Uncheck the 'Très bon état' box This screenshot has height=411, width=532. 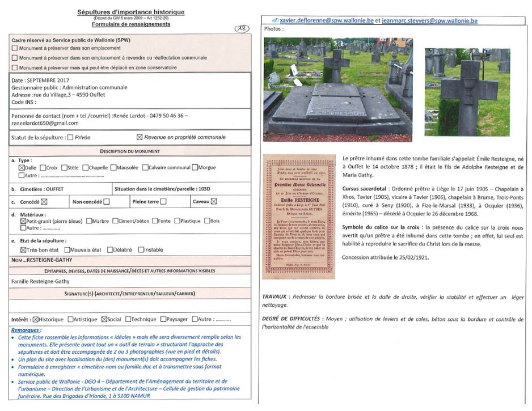(x=23, y=249)
